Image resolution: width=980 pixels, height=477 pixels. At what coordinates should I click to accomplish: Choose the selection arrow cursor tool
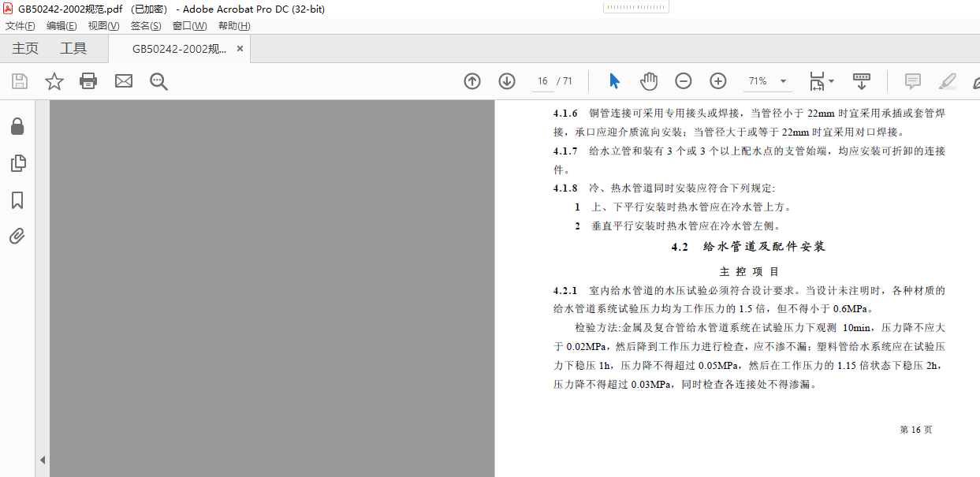pyautogui.click(x=615, y=81)
